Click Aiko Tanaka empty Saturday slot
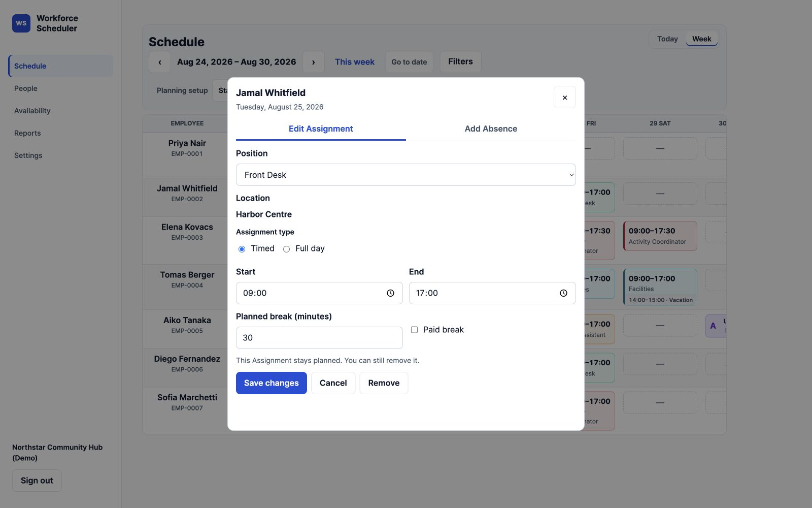This screenshot has width=812, height=508. coord(660,325)
